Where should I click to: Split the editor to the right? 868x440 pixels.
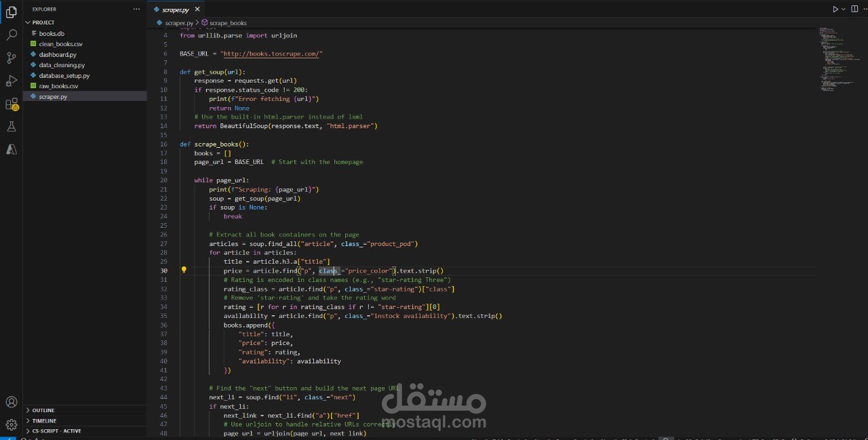[x=854, y=9]
